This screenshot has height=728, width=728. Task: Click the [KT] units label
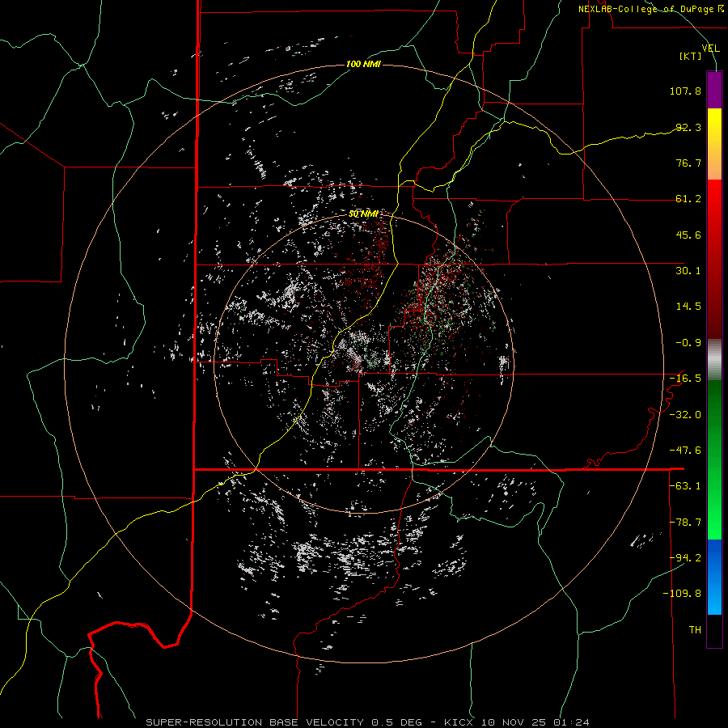click(x=691, y=56)
